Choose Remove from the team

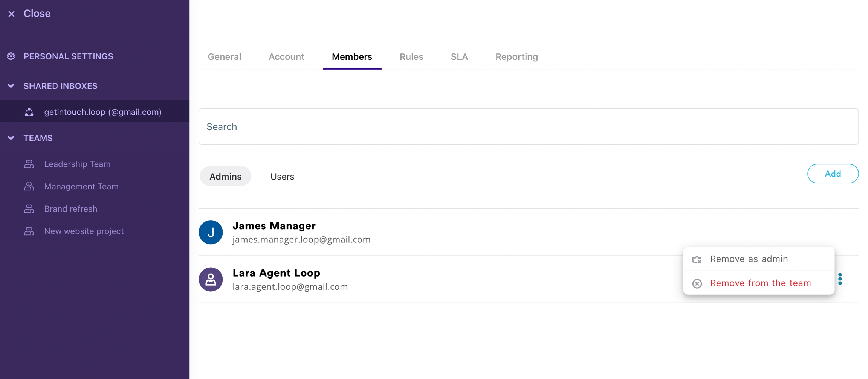pyautogui.click(x=760, y=283)
